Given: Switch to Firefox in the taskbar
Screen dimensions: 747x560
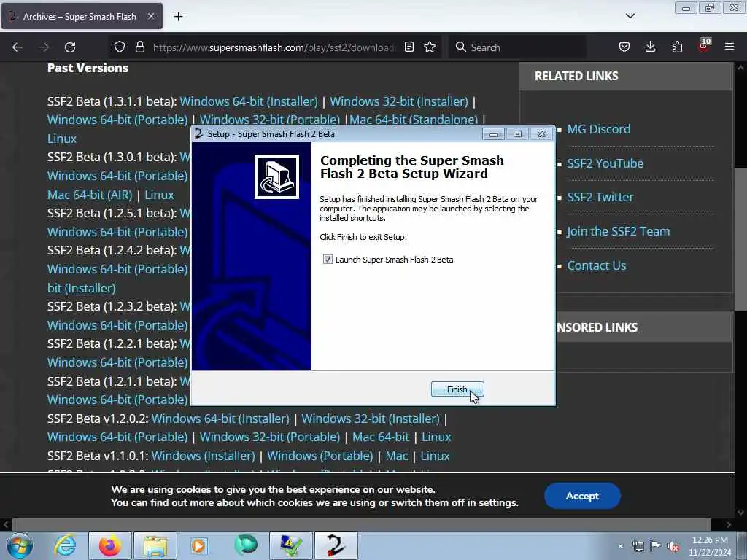Looking at the screenshot, I should (110, 545).
